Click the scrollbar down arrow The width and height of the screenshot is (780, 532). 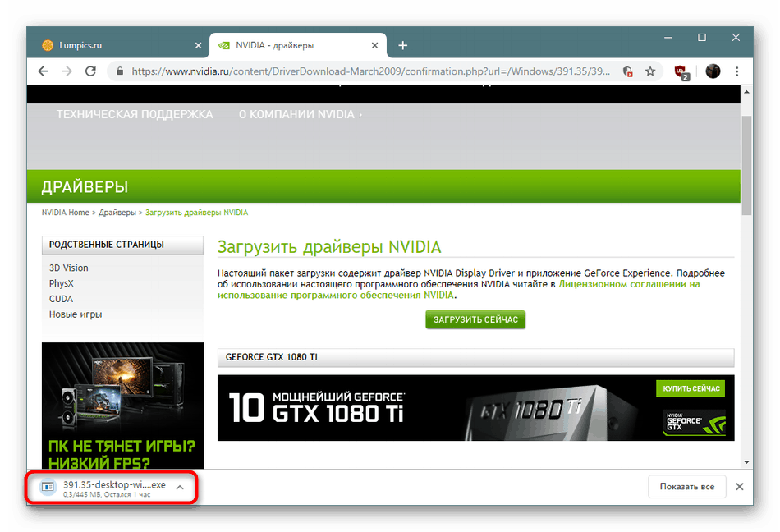746,462
